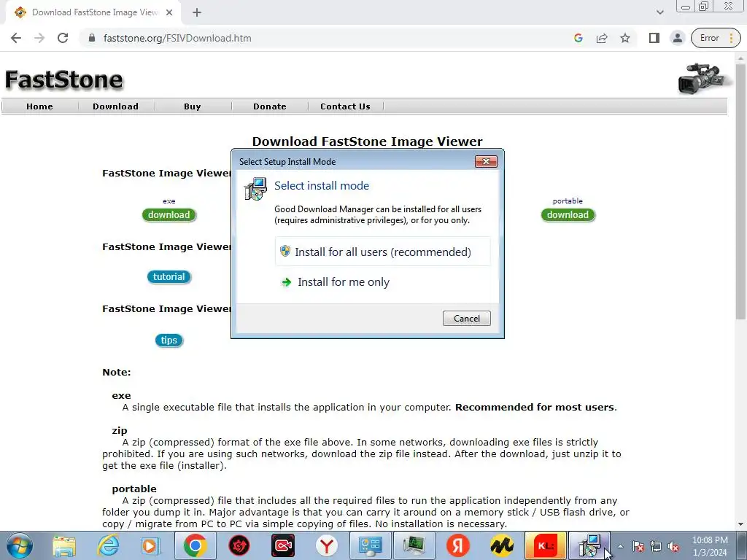The height and width of the screenshot is (560, 747).
Task: Open Internet Explorer from taskbar
Action: tap(108, 545)
